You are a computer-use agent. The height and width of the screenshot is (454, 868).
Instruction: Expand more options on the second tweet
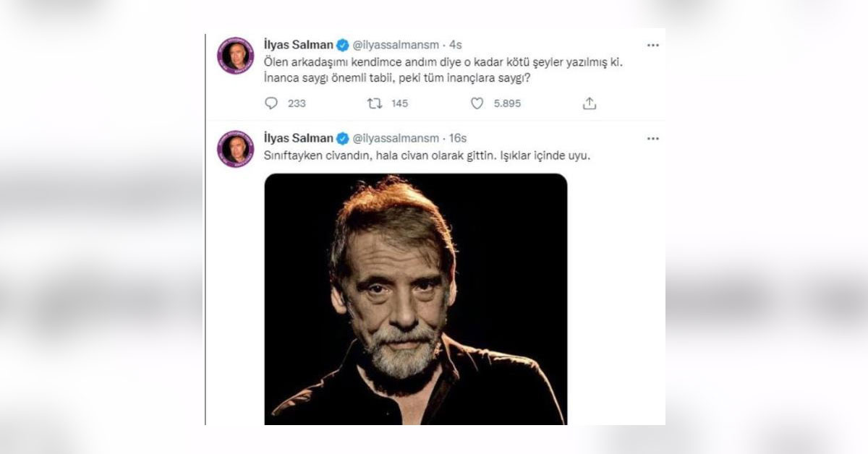tap(652, 138)
